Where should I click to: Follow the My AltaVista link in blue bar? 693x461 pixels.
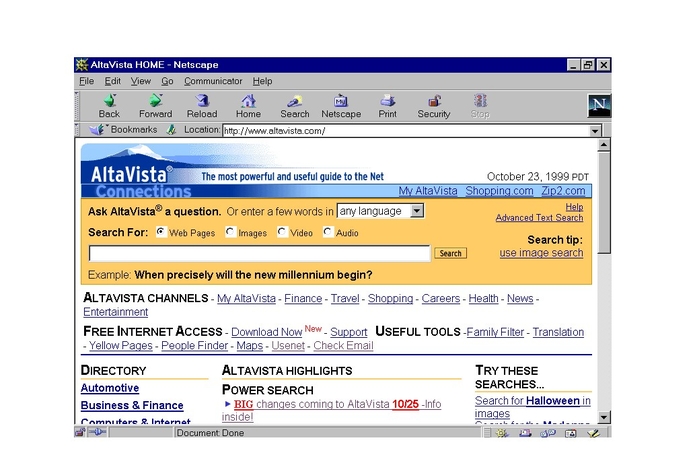coord(428,190)
